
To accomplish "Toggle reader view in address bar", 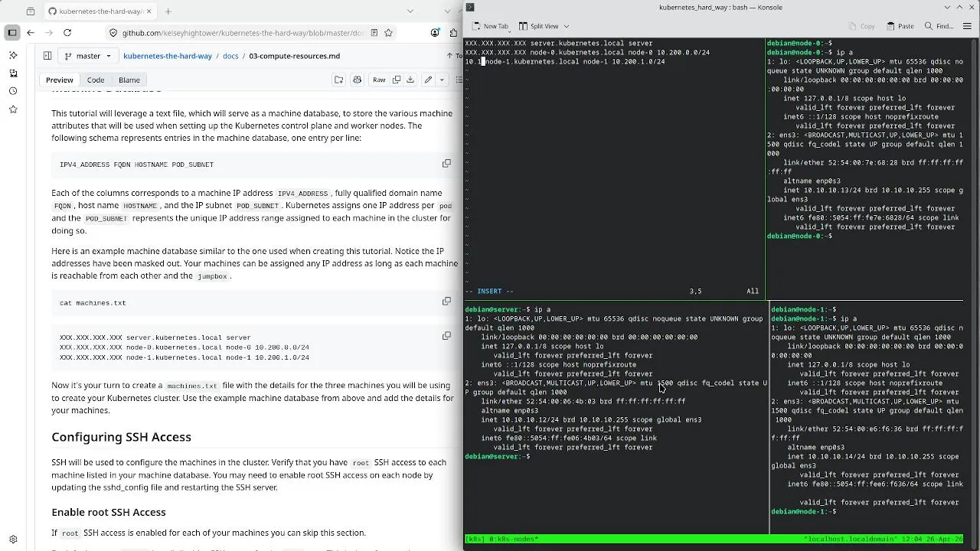I will 374,33.
